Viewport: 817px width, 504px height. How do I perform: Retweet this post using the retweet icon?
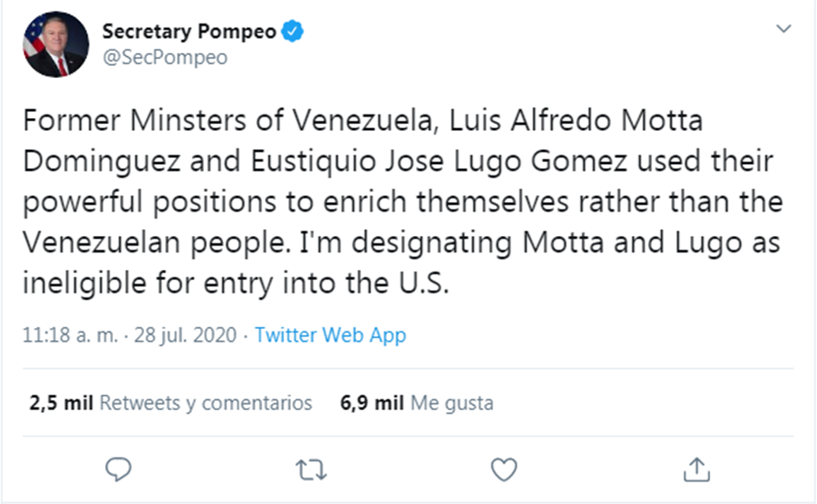tap(311, 470)
